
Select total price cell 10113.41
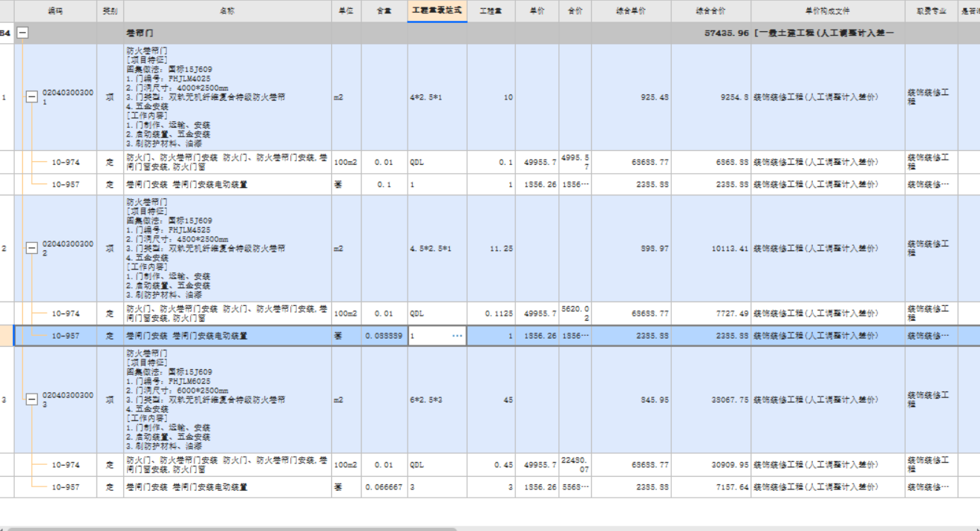point(711,249)
